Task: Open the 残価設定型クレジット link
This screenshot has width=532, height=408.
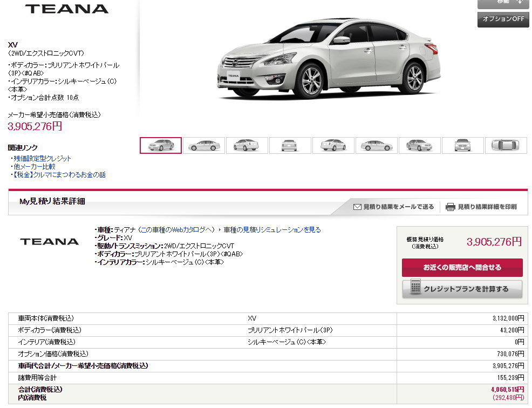Action: click(x=43, y=159)
